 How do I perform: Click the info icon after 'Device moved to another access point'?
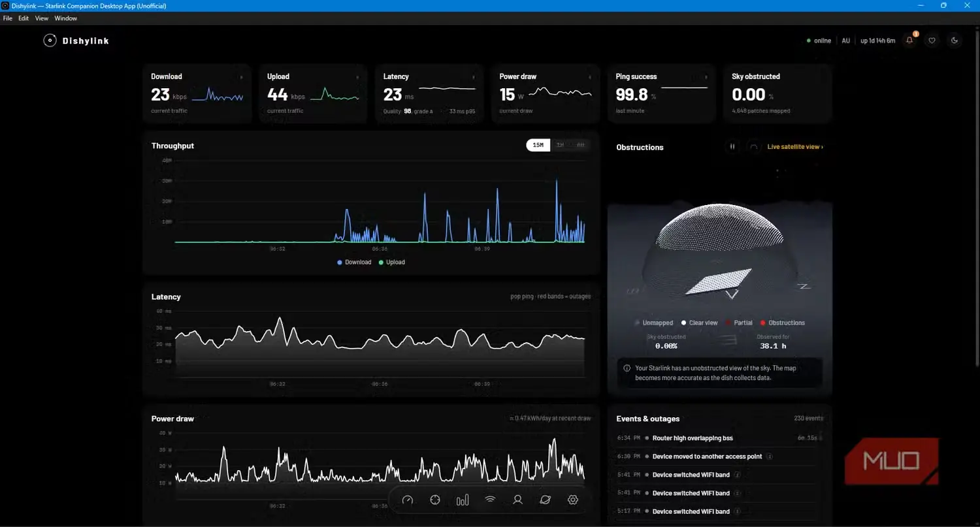coord(770,456)
